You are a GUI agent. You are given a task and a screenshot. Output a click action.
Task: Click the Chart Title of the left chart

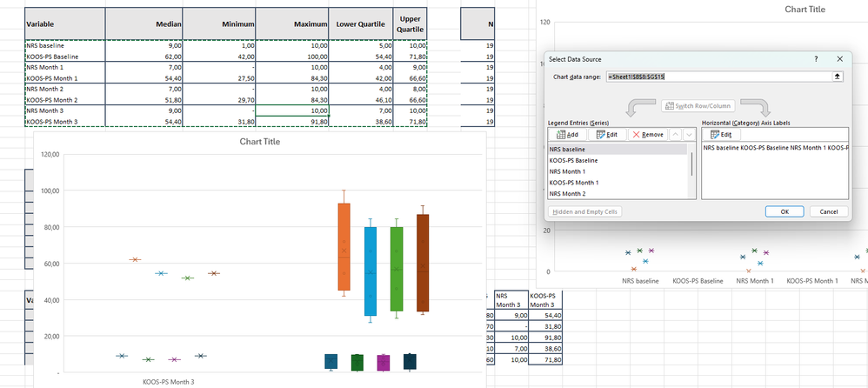(260, 142)
